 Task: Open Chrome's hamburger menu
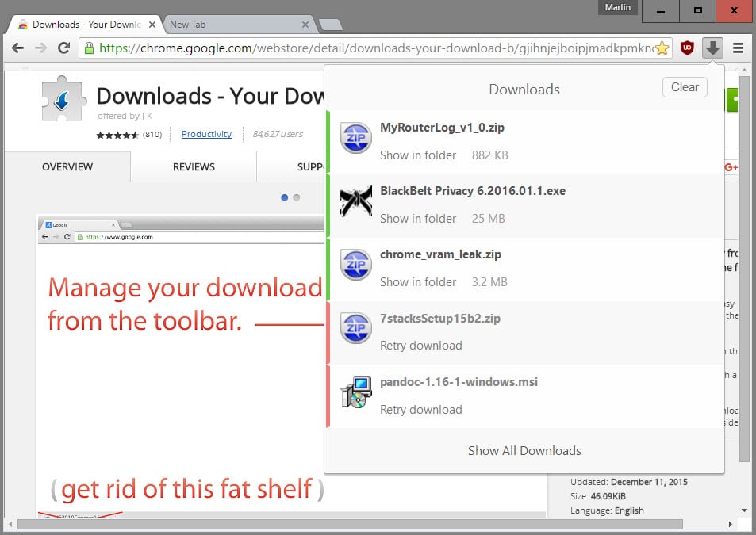[x=739, y=48]
